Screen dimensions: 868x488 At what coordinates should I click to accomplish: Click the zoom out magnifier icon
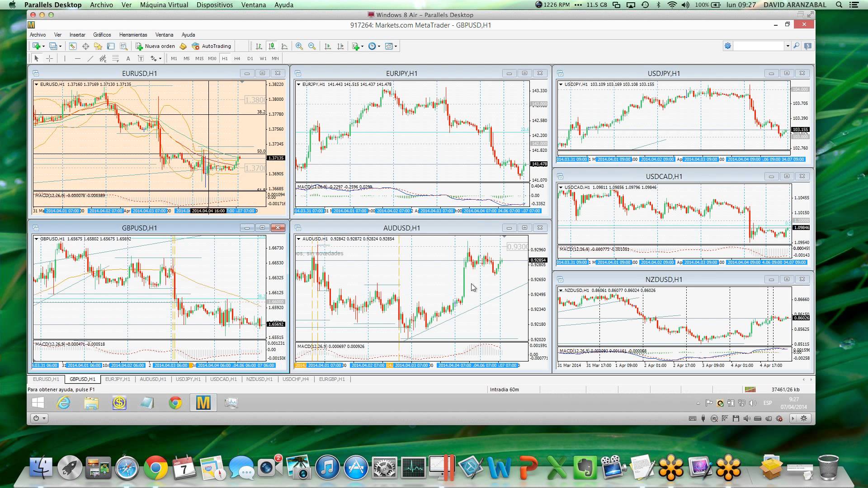(x=312, y=46)
